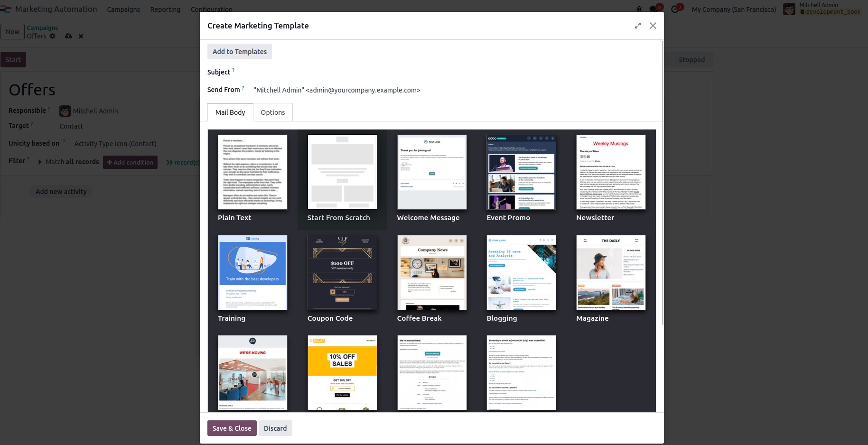This screenshot has width=868, height=445.
Task: Open the Reporting menu
Action: click(165, 9)
